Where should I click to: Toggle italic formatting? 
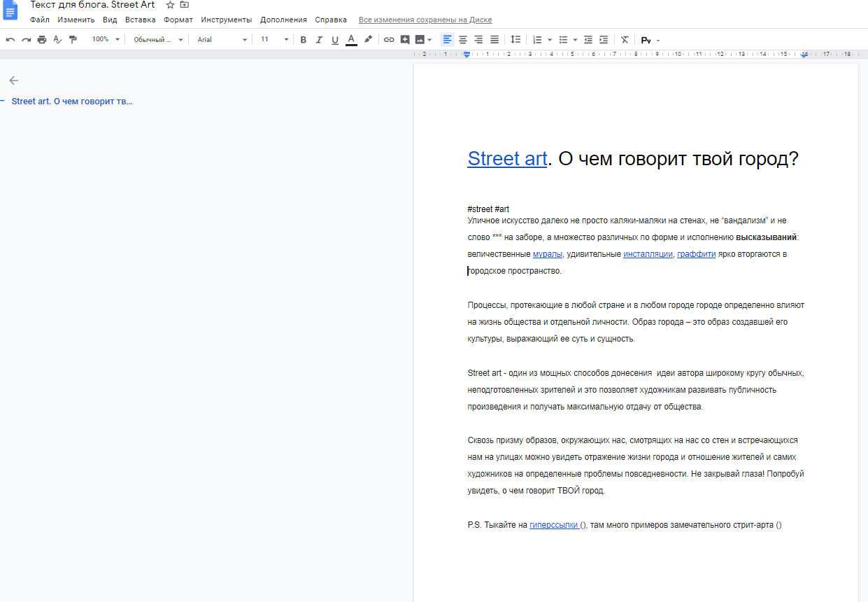(319, 40)
